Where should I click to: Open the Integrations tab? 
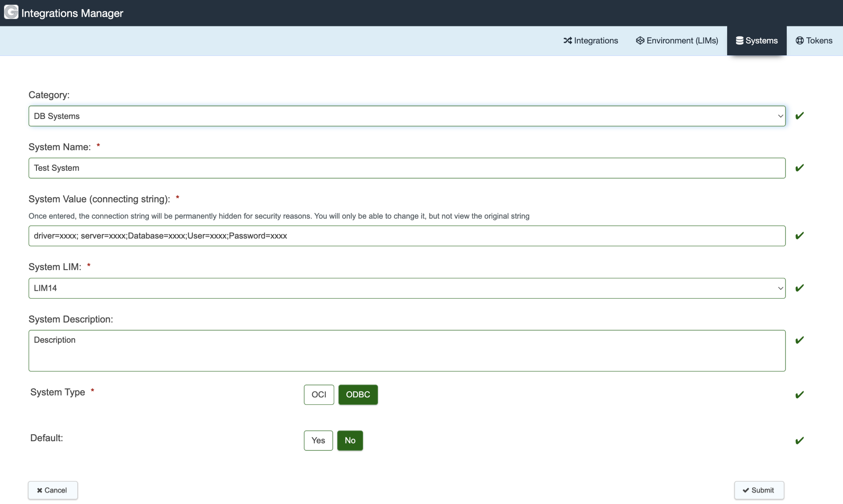(x=591, y=40)
